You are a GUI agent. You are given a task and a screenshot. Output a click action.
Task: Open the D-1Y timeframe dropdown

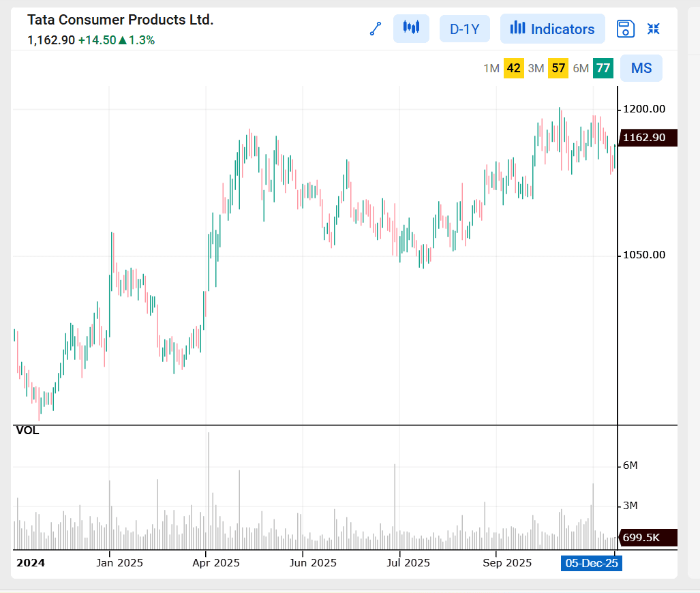[465, 29]
